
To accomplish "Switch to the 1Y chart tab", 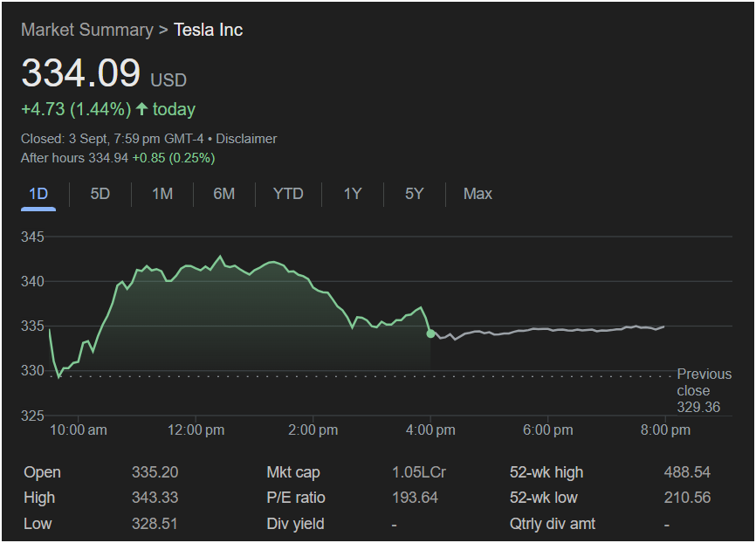I will click(353, 194).
